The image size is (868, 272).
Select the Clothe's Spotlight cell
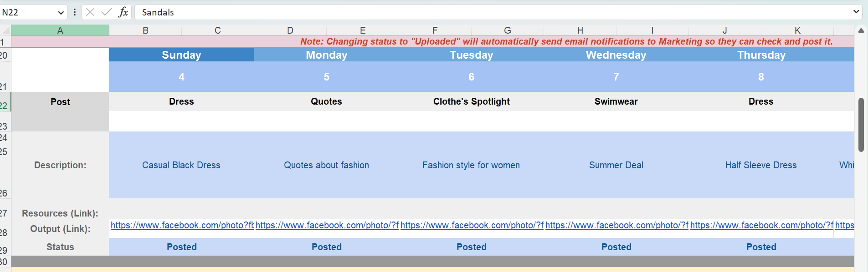[x=471, y=101]
